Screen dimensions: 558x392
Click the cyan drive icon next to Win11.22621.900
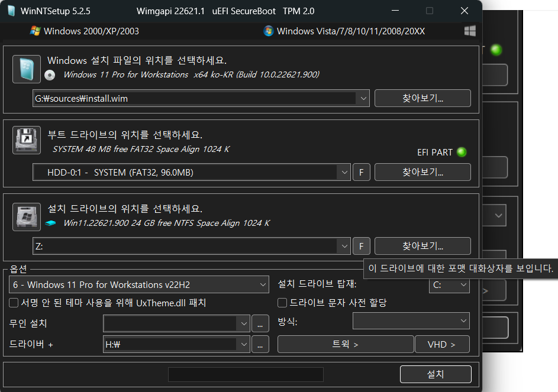click(51, 223)
